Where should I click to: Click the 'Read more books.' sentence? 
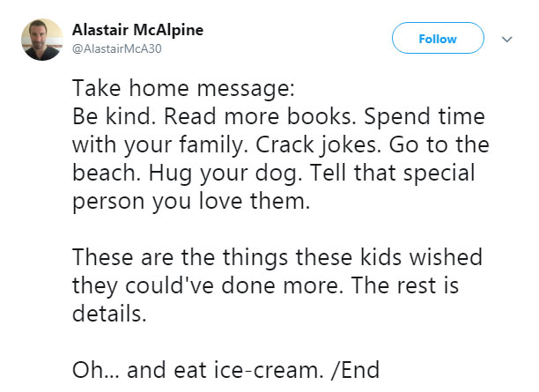260,116
